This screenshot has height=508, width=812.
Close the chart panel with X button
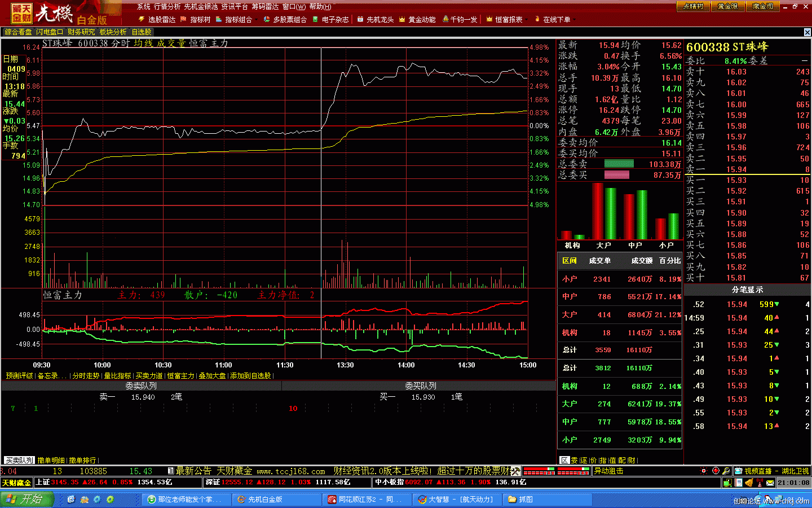click(x=807, y=32)
